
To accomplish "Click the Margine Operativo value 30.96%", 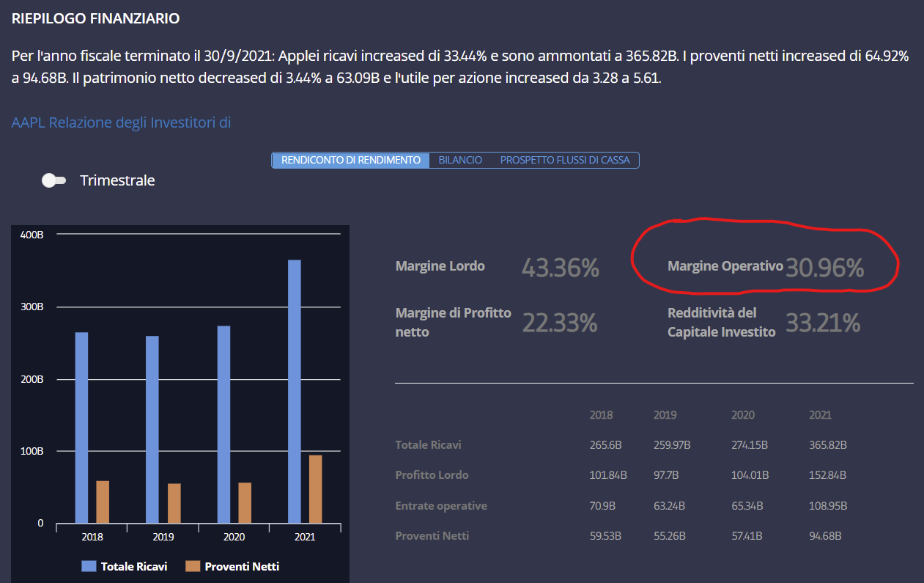I will click(825, 268).
